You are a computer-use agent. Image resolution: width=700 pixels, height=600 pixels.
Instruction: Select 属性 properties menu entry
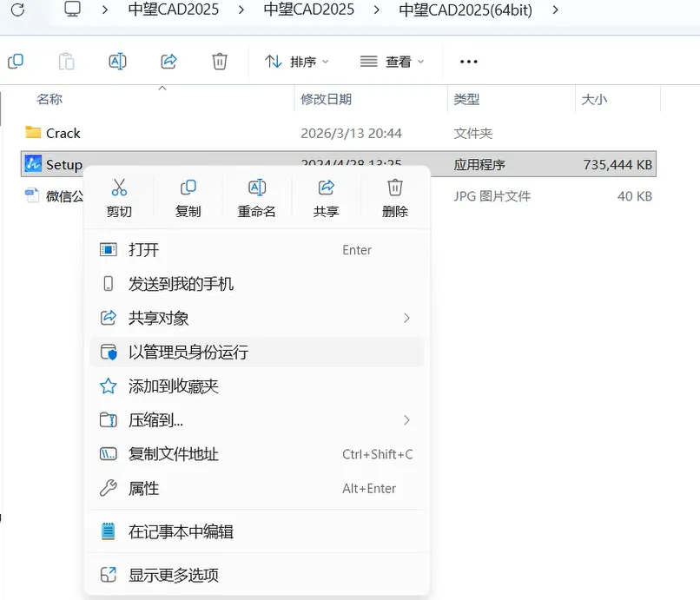257,488
